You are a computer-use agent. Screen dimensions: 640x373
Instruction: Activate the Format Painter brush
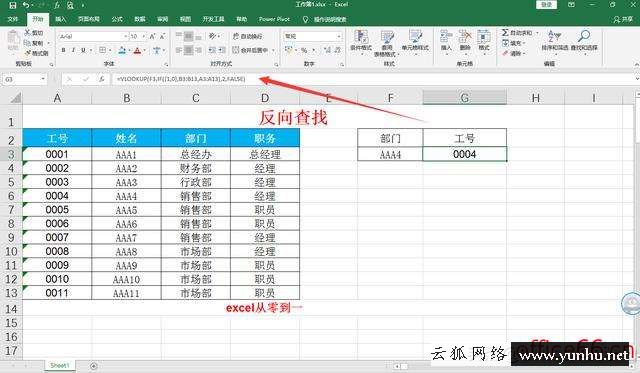tap(36, 53)
